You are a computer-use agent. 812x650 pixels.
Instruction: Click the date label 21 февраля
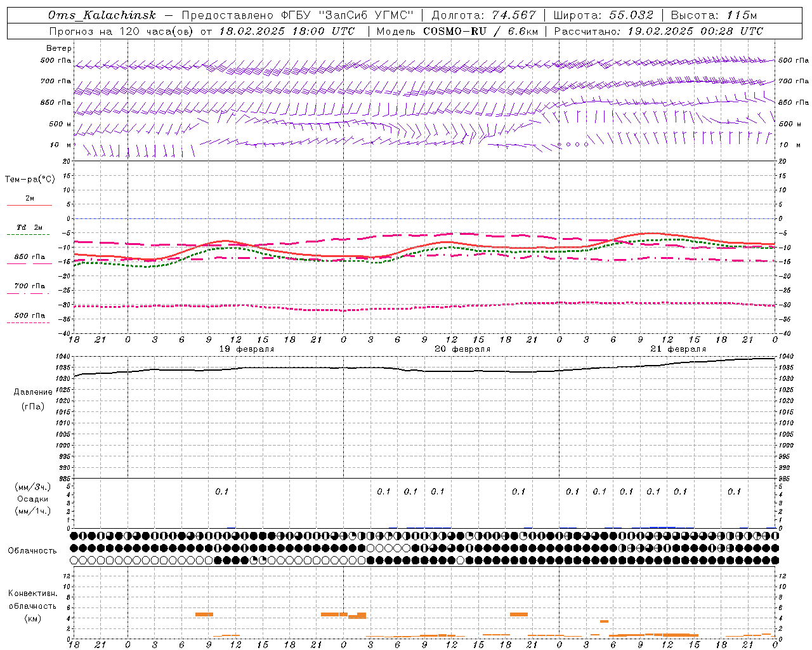(678, 349)
